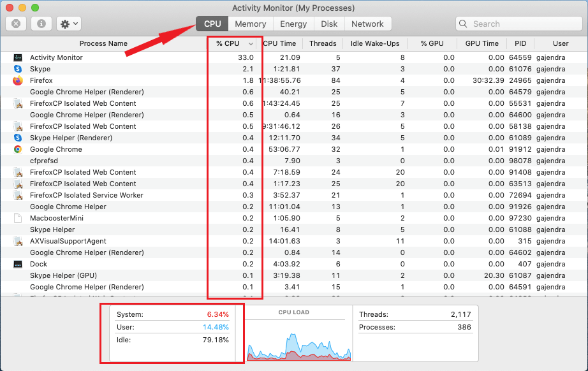The width and height of the screenshot is (588, 371).
Task: Click Firefox thread count 84
Action: click(x=335, y=80)
